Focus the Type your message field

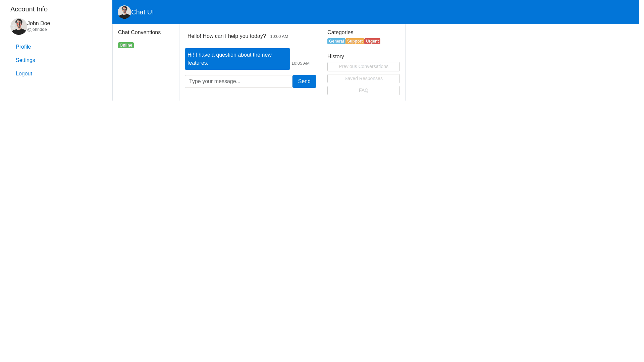238,81
